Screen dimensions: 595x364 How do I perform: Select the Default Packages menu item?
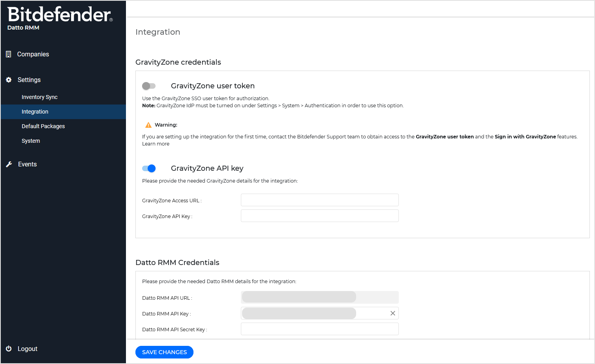43,126
